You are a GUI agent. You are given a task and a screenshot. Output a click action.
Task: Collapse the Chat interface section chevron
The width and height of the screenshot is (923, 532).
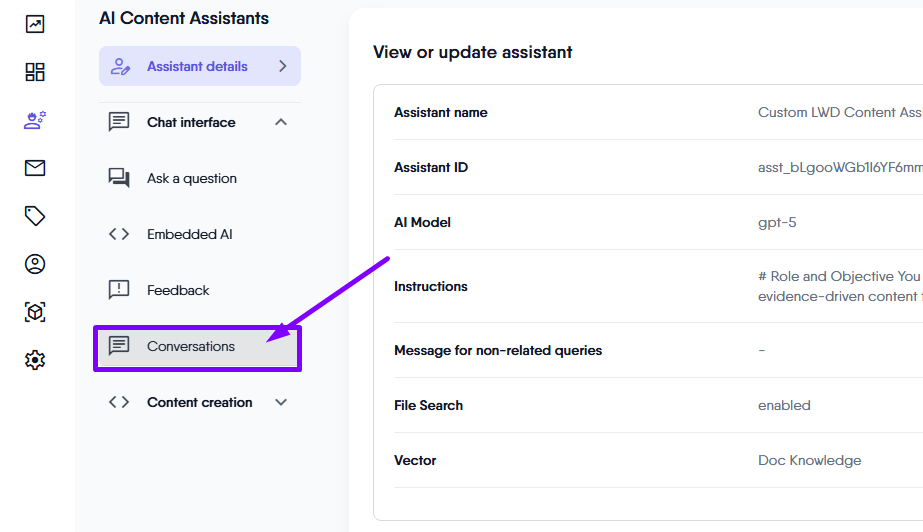(x=281, y=122)
